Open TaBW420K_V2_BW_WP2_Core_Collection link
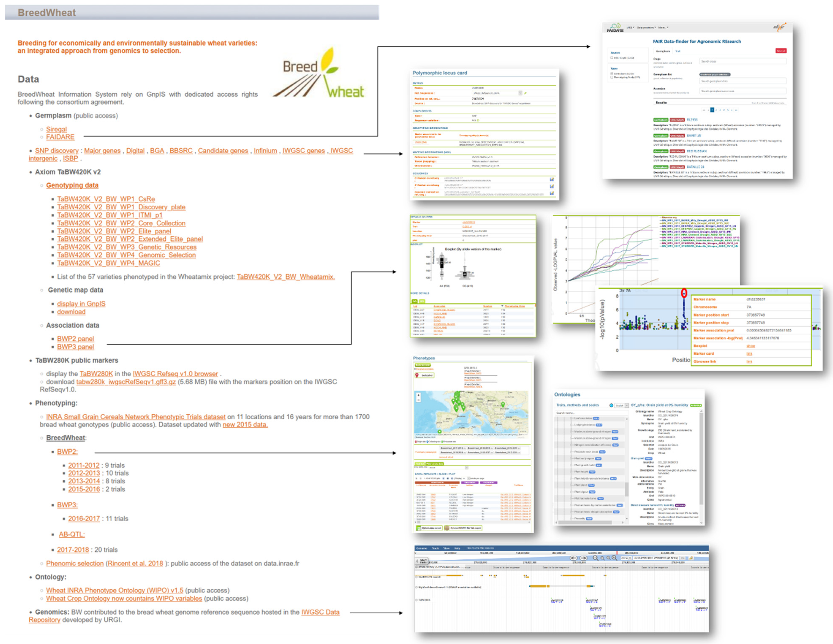 click(121, 223)
